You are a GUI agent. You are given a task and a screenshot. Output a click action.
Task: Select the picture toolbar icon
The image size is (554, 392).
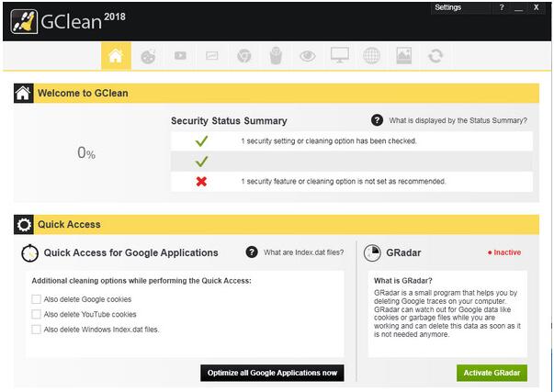(403, 56)
